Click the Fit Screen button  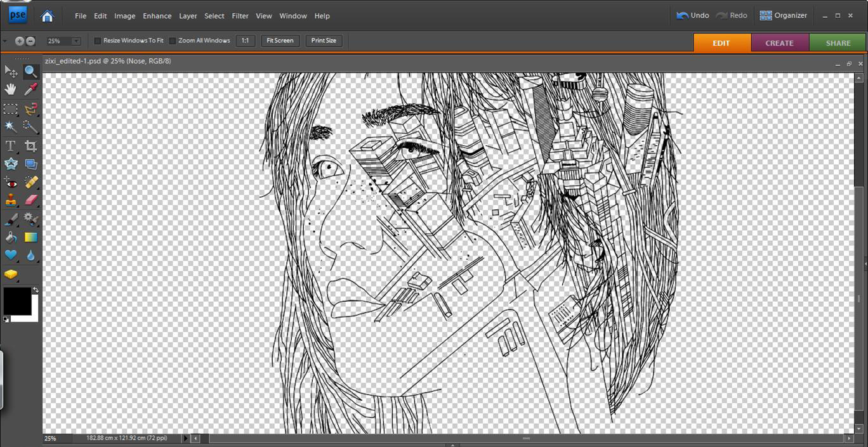[x=280, y=41]
